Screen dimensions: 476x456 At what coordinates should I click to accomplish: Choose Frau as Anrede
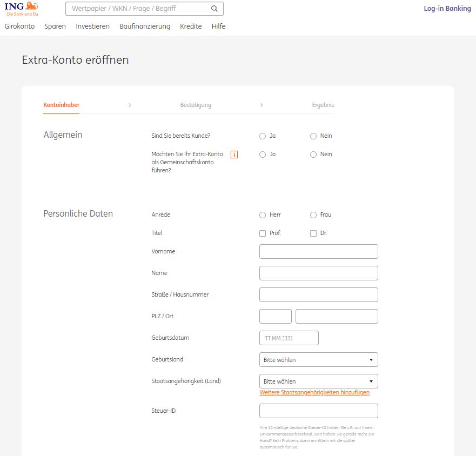[313, 215]
